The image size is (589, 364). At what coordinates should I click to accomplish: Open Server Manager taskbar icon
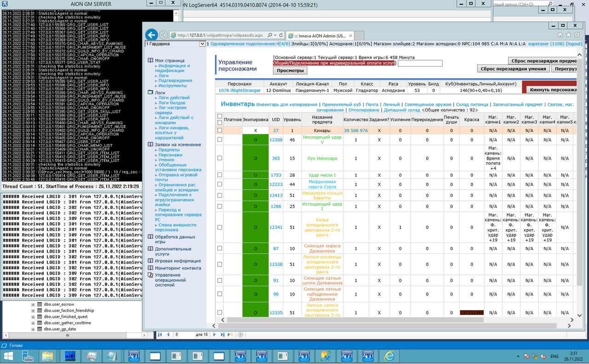point(28,356)
